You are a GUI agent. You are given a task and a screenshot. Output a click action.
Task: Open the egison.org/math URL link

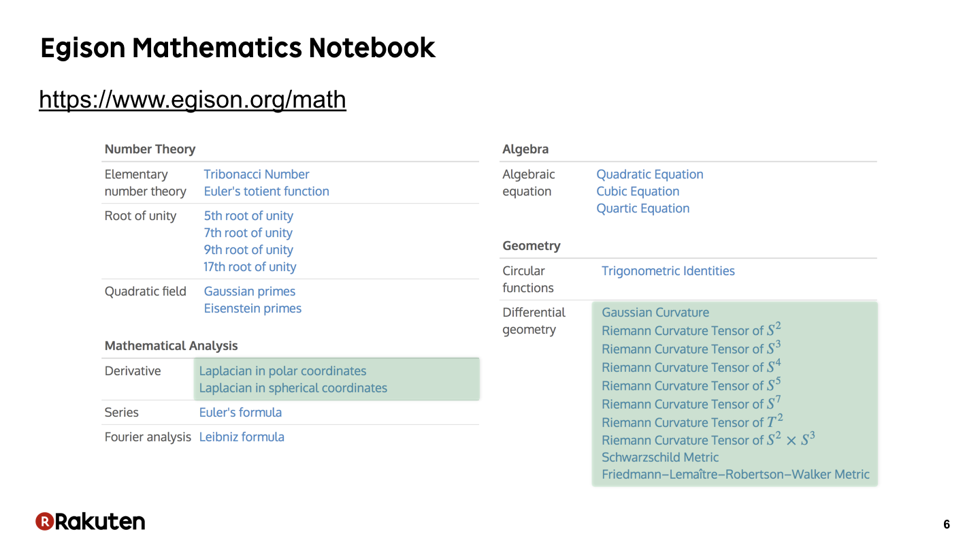click(x=193, y=99)
